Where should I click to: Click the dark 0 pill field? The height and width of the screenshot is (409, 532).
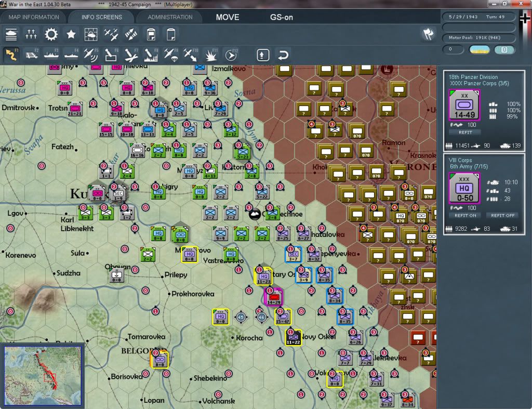(x=453, y=49)
